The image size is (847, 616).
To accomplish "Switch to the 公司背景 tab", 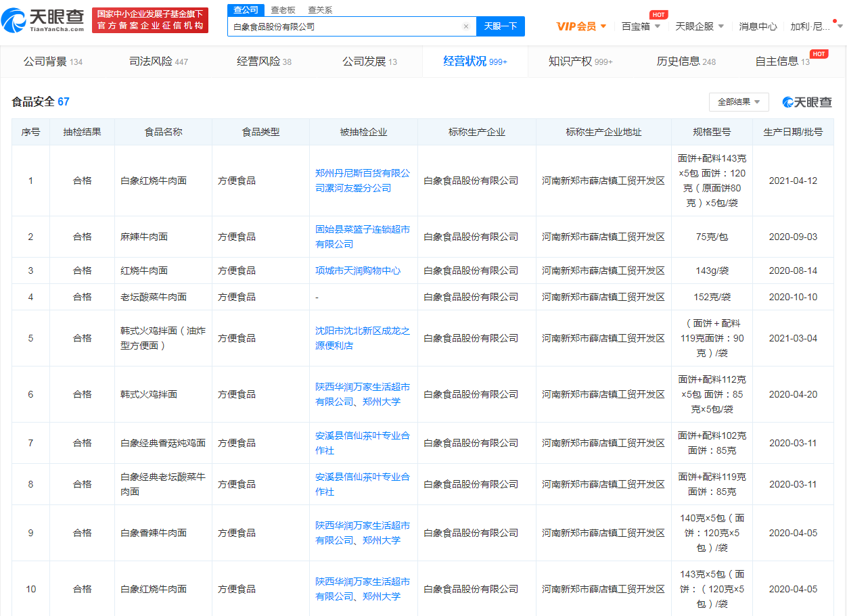I will [x=53, y=62].
